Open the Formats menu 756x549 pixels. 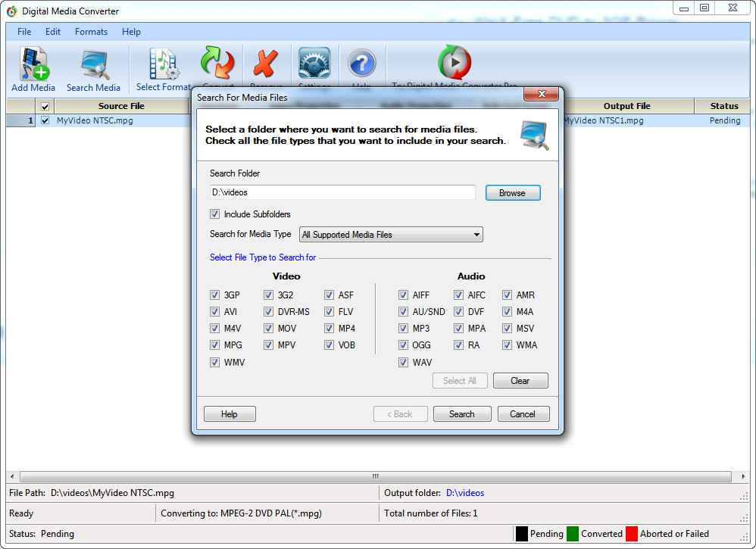click(x=91, y=32)
